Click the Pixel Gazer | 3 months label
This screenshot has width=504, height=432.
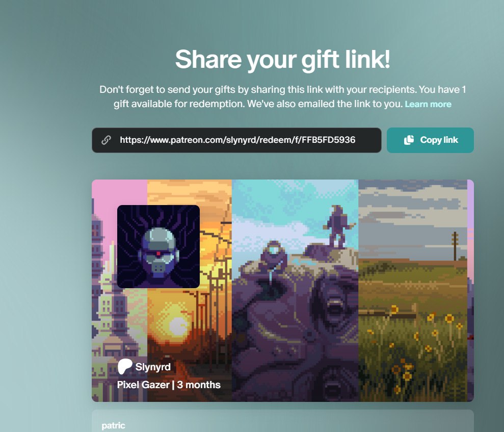169,385
